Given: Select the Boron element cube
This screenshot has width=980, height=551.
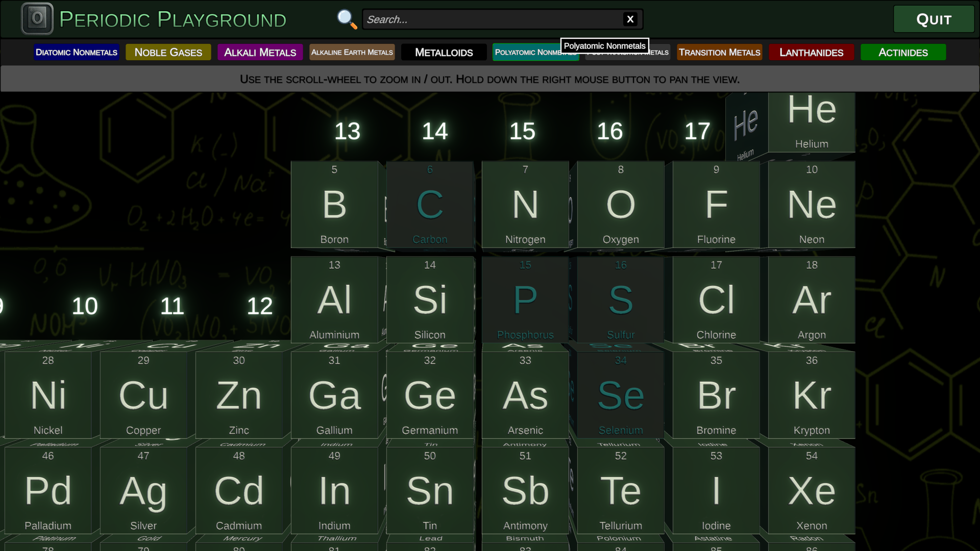Looking at the screenshot, I should (334, 205).
